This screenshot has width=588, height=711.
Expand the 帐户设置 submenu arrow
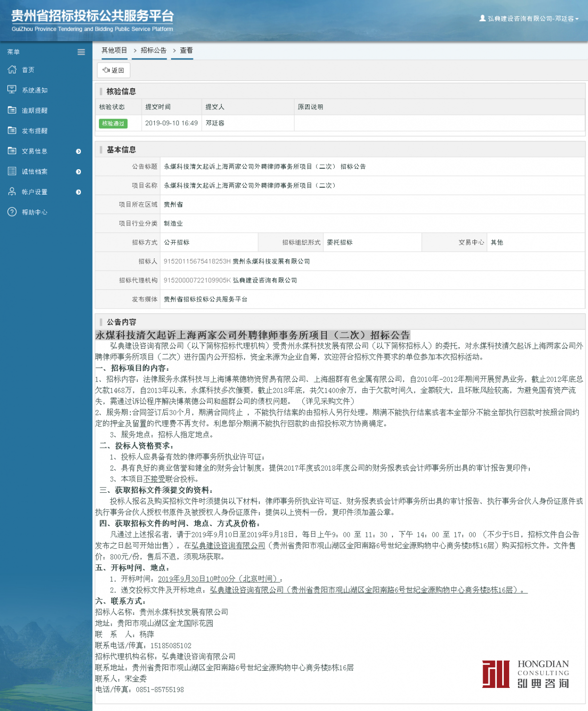tap(78, 192)
